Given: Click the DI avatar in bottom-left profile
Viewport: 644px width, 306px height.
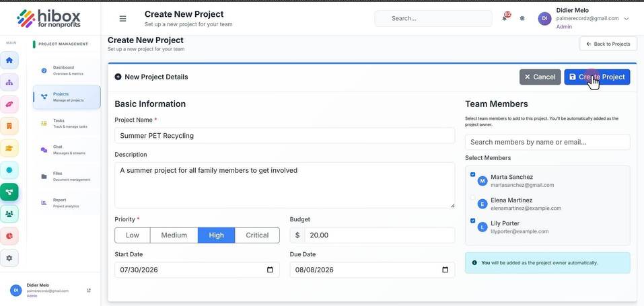Looking at the screenshot, I should point(15,290).
